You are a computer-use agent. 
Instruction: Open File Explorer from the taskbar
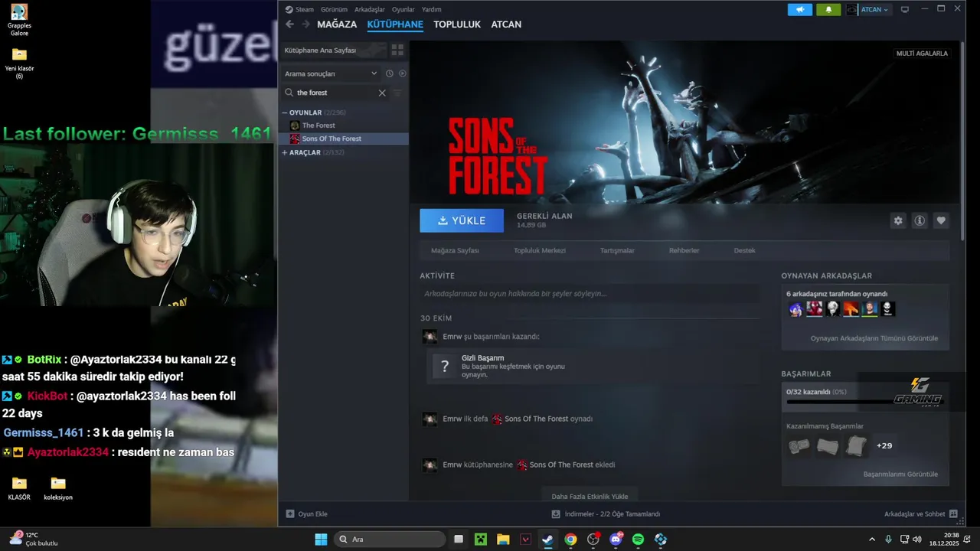[503, 540]
